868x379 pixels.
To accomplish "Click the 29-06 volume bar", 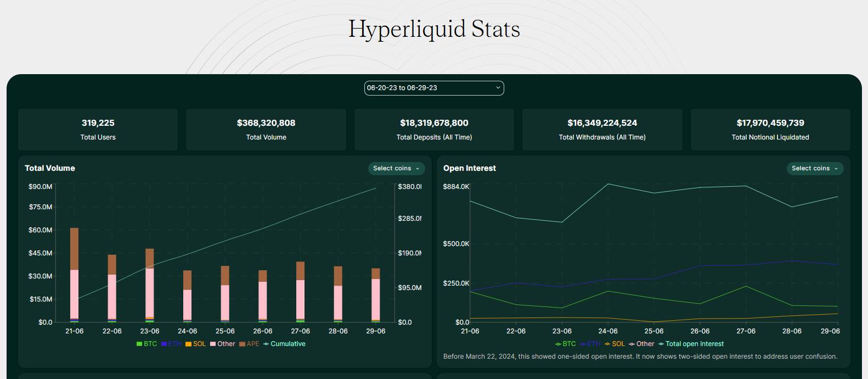I will coord(376,295).
